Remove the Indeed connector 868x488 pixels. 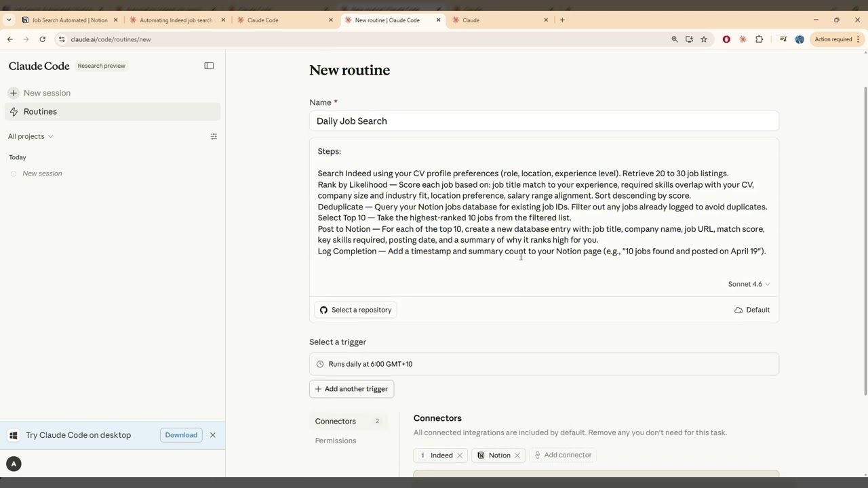tap(460, 455)
